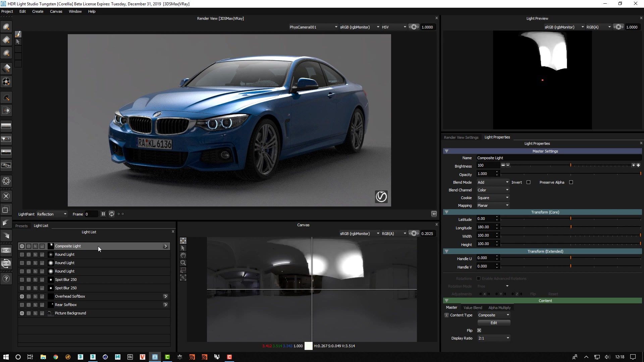Open the Blend Mode Add dropdown

493,182
